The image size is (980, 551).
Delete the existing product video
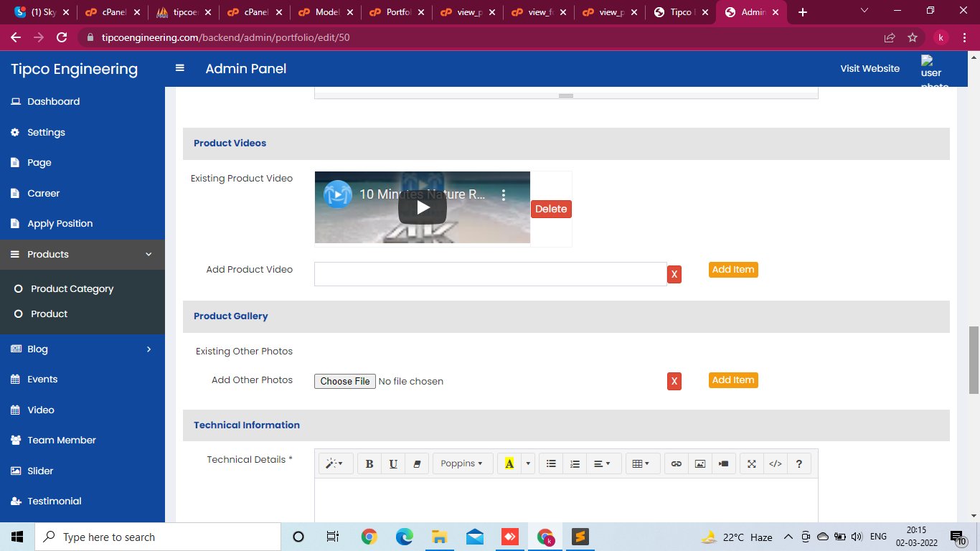tap(551, 209)
